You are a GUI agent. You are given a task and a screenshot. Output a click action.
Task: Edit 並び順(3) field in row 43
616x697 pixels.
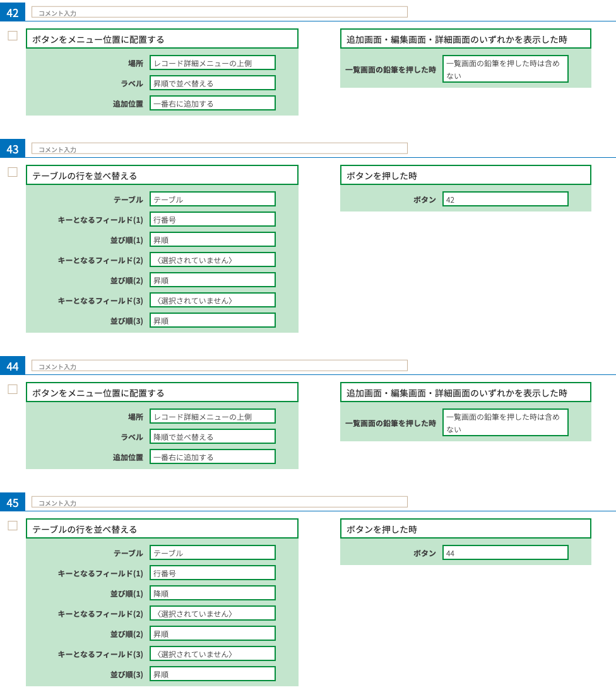[213, 321]
